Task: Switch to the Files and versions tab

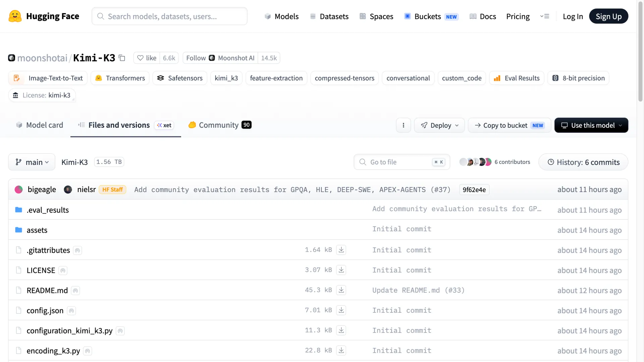Action: (126, 125)
